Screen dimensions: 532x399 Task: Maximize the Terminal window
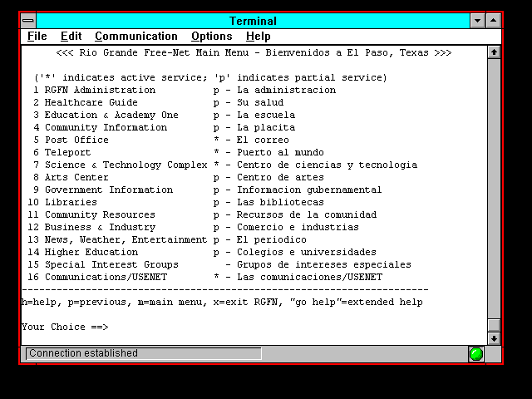(x=494, y=21)
